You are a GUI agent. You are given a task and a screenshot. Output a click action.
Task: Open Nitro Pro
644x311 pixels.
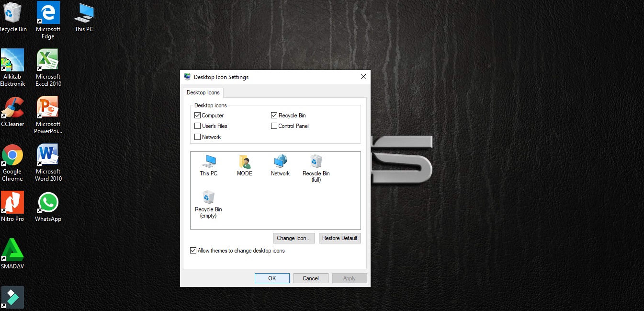tap(12, 201)
